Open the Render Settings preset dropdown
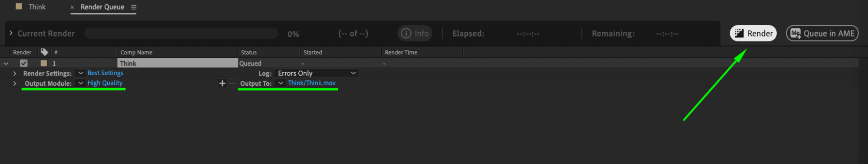Image resolution: width=868 pixels, height=164 pixels. (81, 73)
